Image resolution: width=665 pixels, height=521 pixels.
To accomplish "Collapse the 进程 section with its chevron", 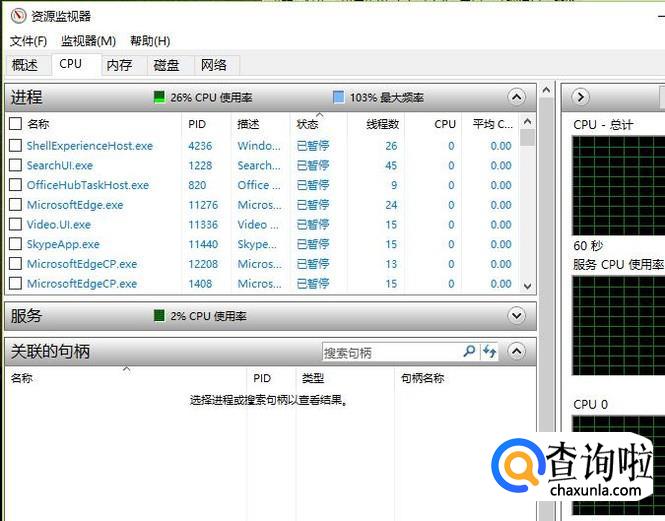I will tap(517, 97).
